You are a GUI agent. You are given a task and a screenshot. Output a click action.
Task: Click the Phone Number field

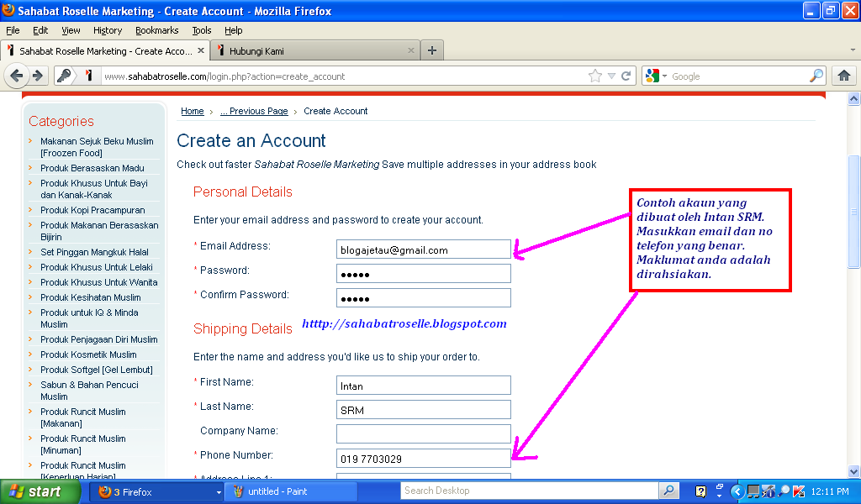click(424, 459)
